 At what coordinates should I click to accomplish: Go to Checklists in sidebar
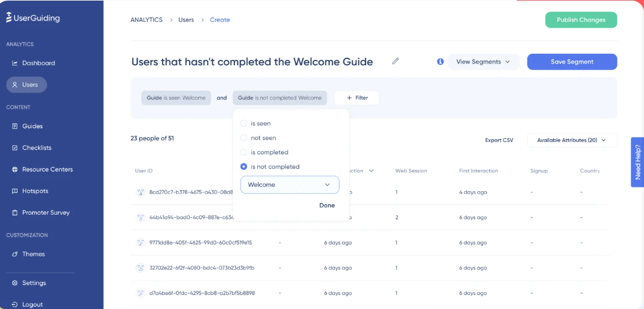[x=36, y=148]
